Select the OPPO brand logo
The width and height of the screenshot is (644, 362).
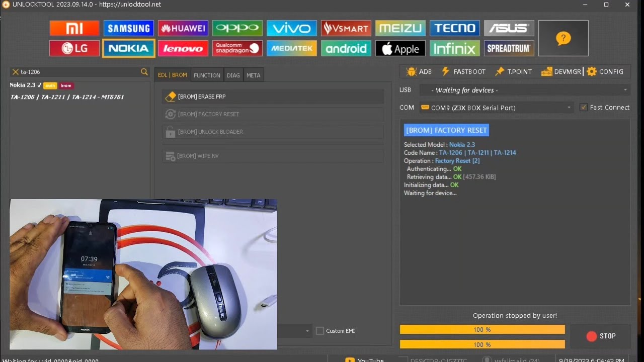coord(237,28)
